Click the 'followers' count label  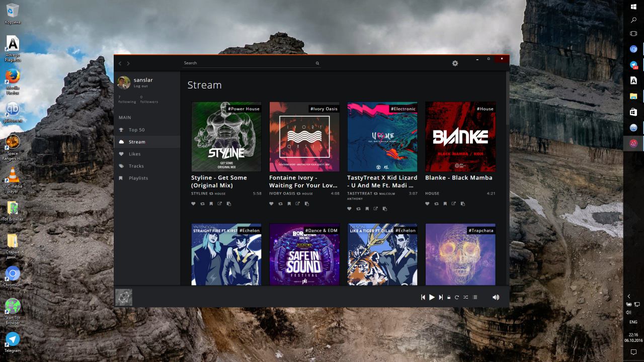coord(149,102)
